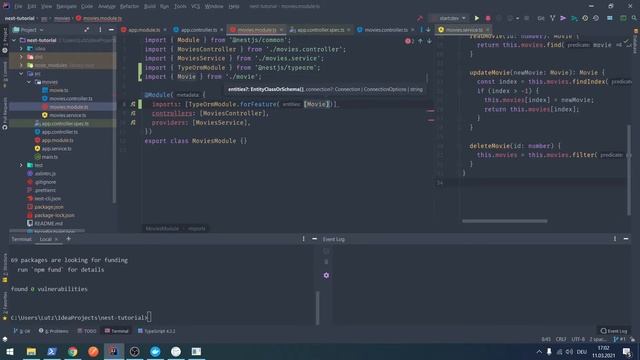Run the start:dev configuration with the green Run icon
The height and width of the screenshot is (360, 640).
pyautogui.click(x=476, y=18)
